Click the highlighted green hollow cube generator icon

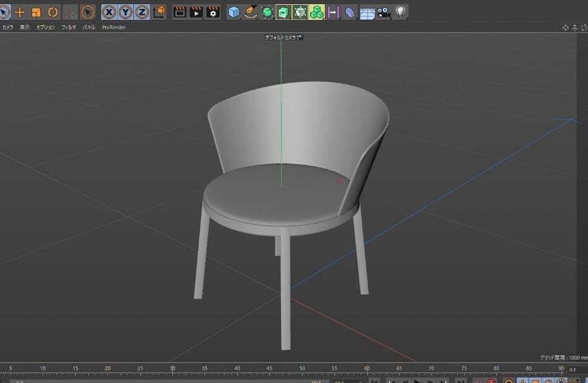[x=283, y=12]
